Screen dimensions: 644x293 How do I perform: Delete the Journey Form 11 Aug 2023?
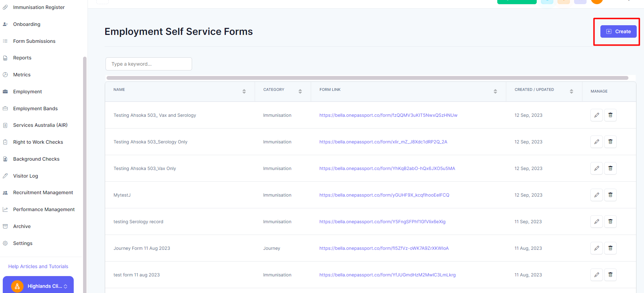pyautogui.click(x=610, y=248)
